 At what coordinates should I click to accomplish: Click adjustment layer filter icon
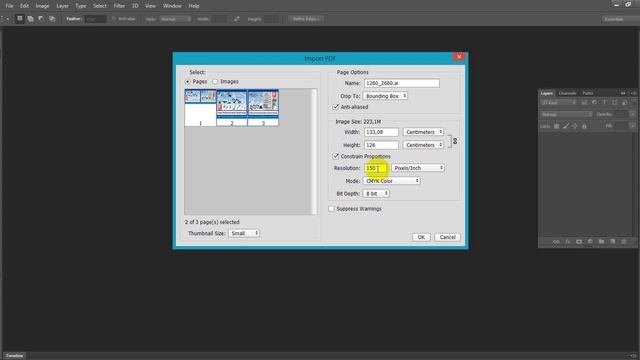tap(594, 103)
